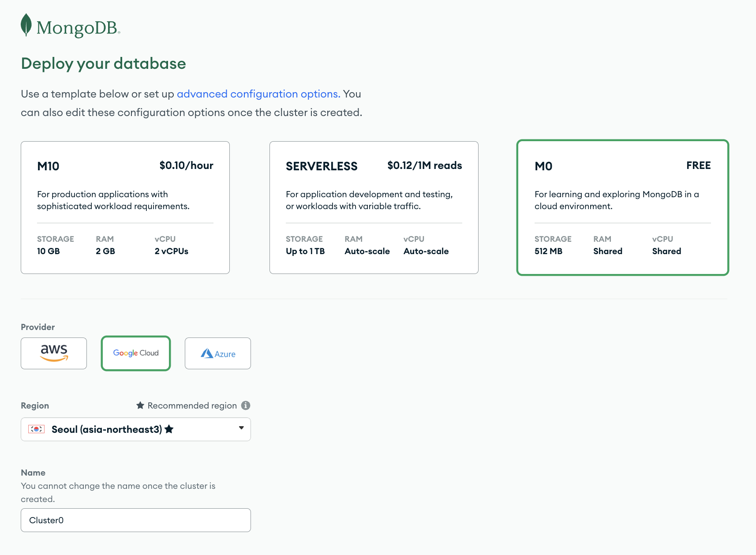The height and width of the screenshot is (555, 756).
Task: Click the MongoDB leaf logo
Action: pyautogui.click(x=26, y=25)
